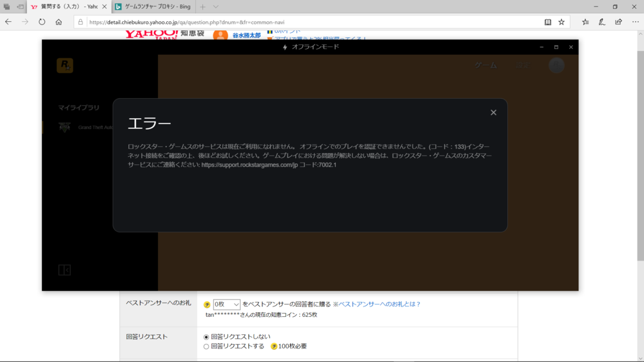
Task: Click the page vertical scrollbar
Action: (640, 156)
